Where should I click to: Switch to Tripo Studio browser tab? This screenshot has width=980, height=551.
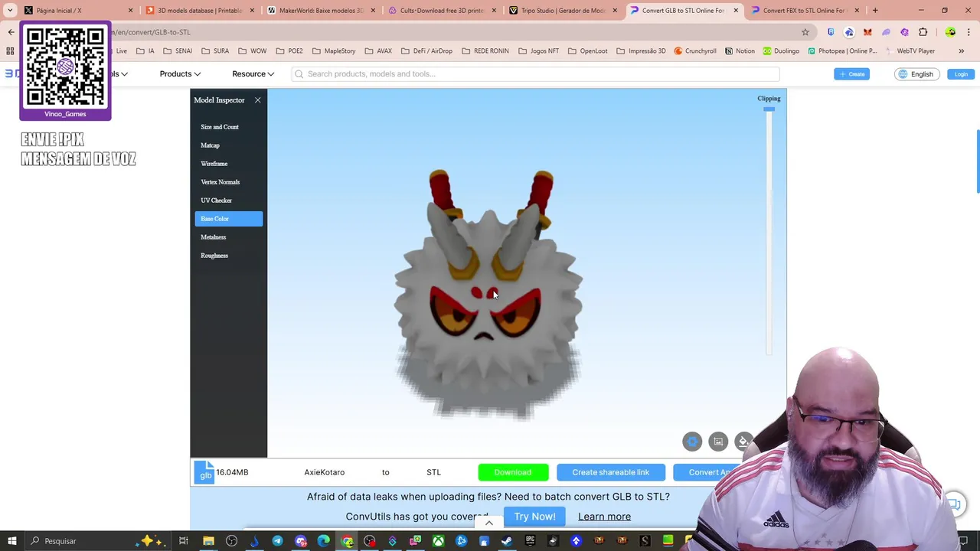(562, 11)
